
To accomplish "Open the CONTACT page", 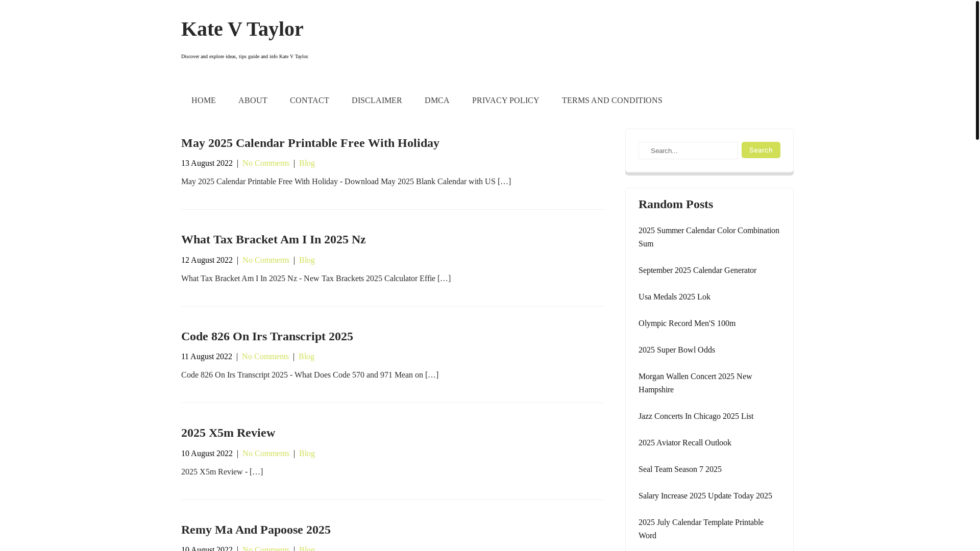I will pyautogui.click(x=309, y=101).
